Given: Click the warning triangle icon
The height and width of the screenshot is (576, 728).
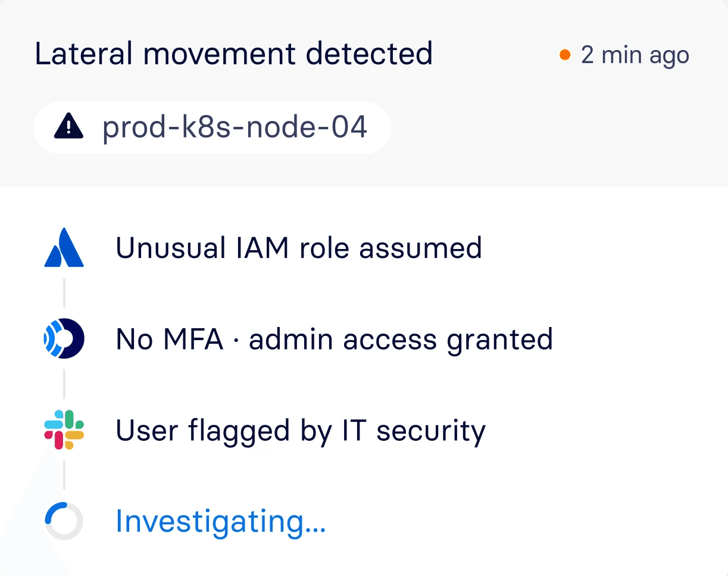Looking at the screenshot, I should (x=70, y=126).
